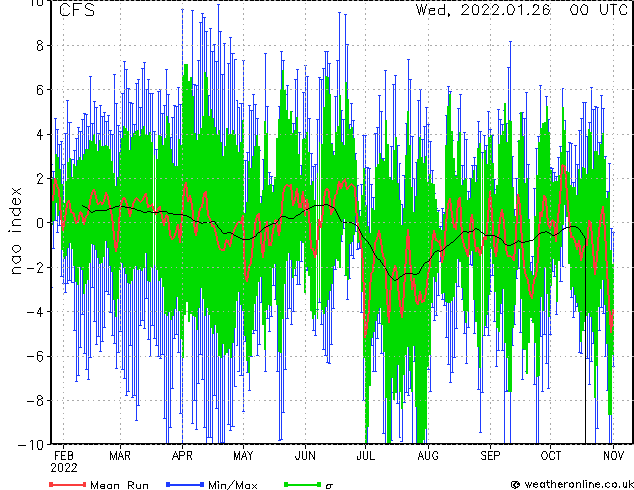Click the y-axis value -6
The width and height of the screenshot is (634, 490).
(x=35, y=356)
